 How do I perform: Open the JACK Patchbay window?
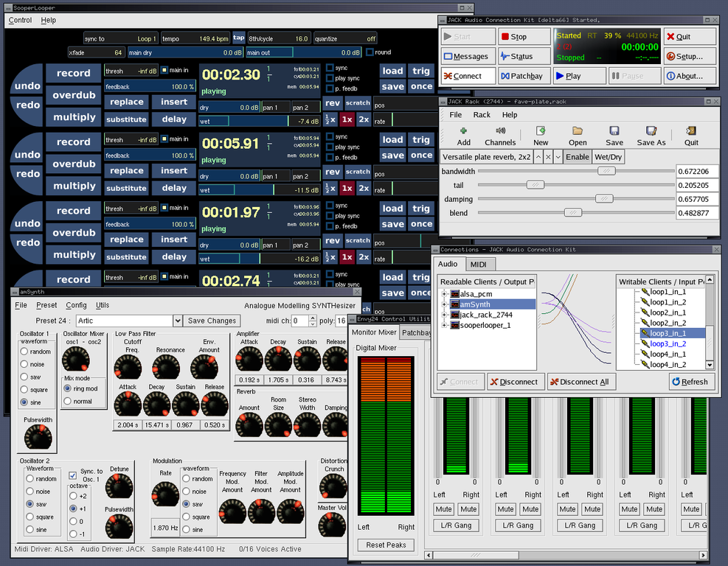point(523,76)
